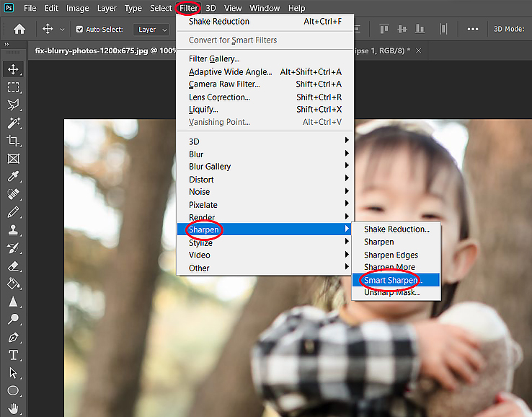Open the View menu

(233, 8)
